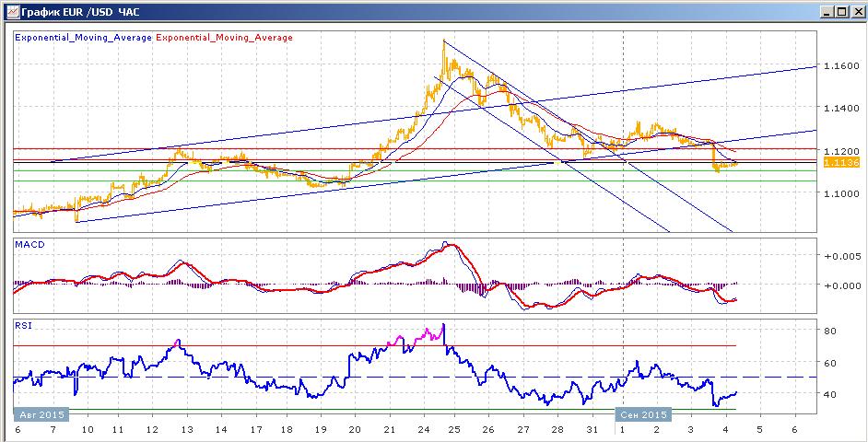Viewport: 868px width, 442px height.
Task: Select the red Exponential_Moving_Average legend label
Action: 224,38
